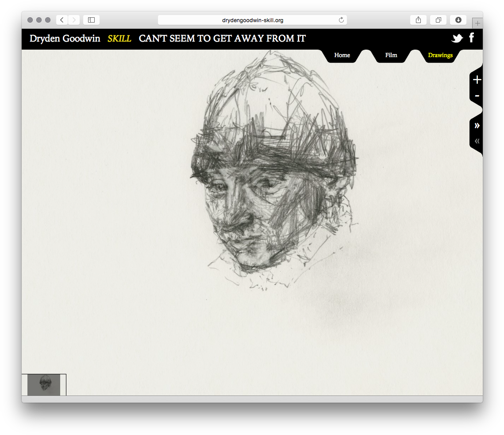Select the Drawings navigation link
Screen dimensions: 504x435
pos(440,55)
